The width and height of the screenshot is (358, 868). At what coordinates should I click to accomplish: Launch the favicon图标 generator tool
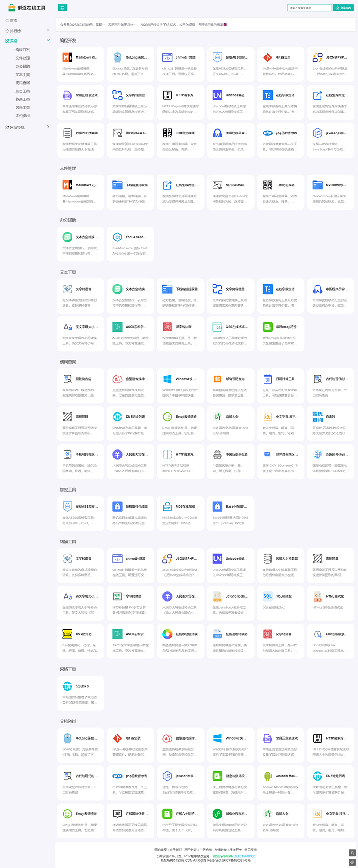[318, 185]
